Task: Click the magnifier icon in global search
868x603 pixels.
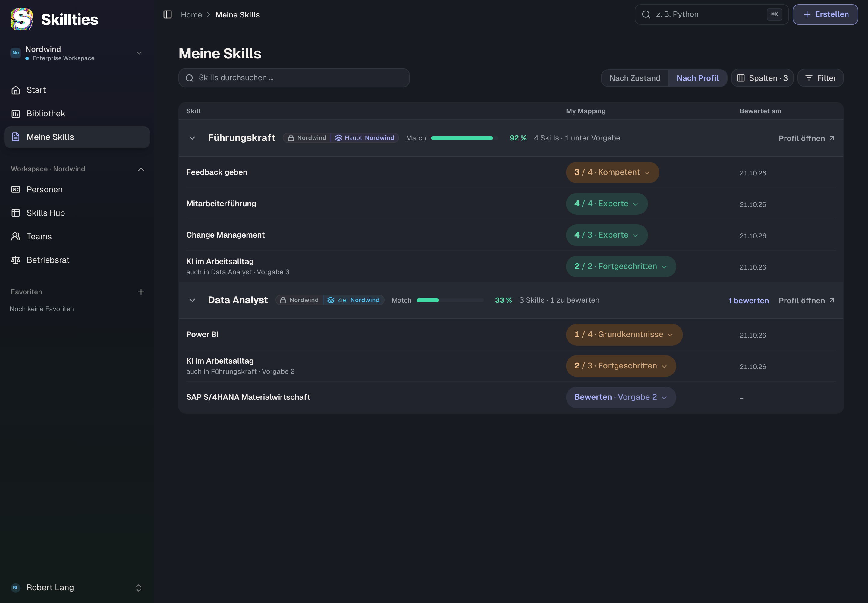Action: coord(646,14)
